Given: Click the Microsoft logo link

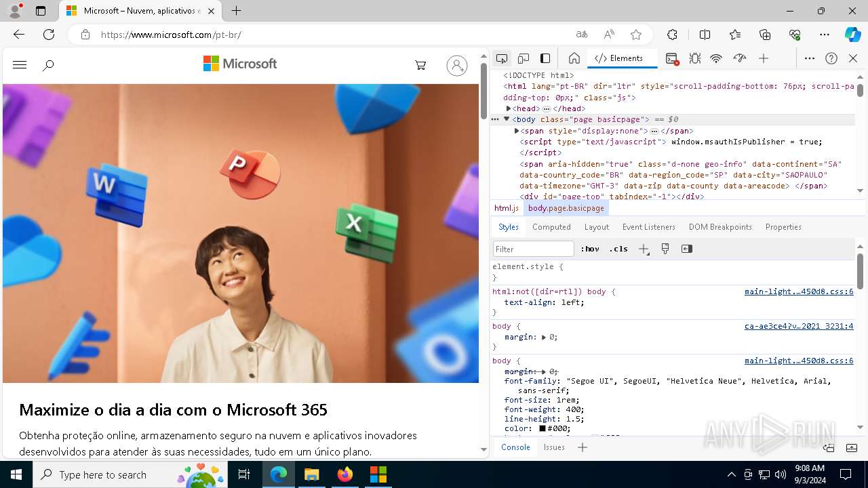Looking at the screenshot, I should pyautogui.click(x=240, y=64).
